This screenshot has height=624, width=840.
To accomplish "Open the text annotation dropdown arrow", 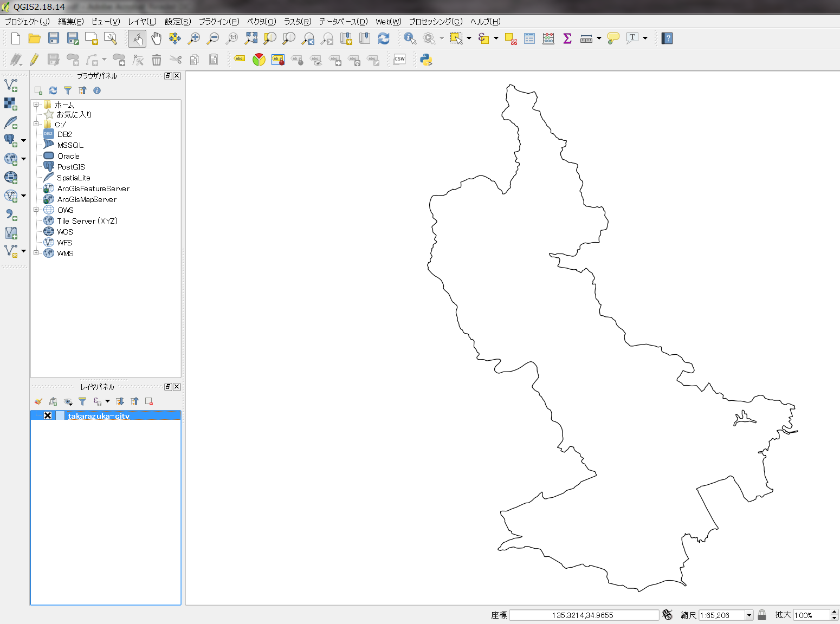I will coord(645,38).
